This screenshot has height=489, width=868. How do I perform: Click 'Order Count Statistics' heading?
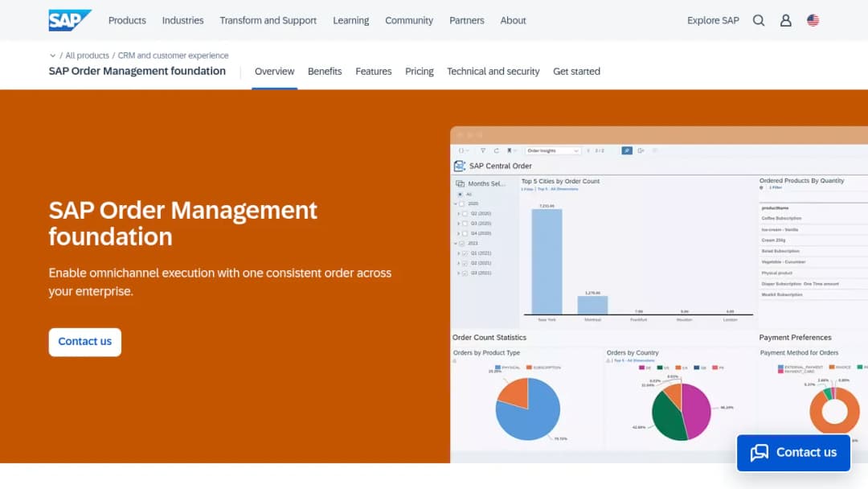(x=489, y=337)
